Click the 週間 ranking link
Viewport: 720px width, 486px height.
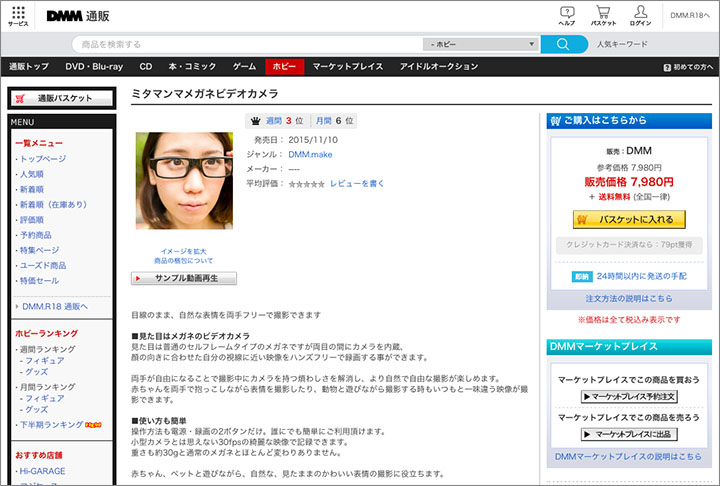click(x=274, y=121)
